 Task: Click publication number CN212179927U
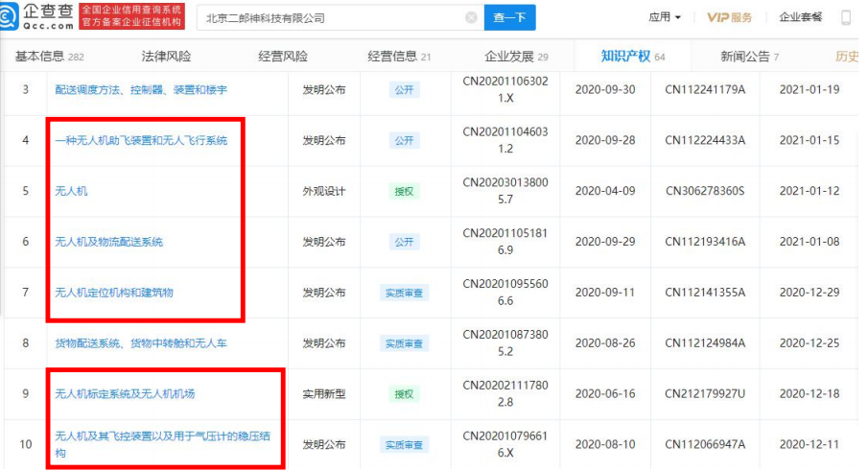click(x=705, y=394)
